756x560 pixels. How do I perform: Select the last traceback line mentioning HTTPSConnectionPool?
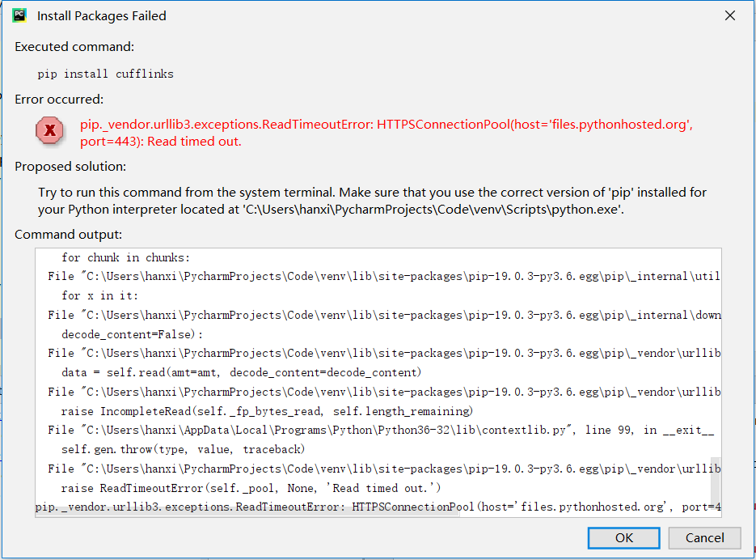(377, 507)
